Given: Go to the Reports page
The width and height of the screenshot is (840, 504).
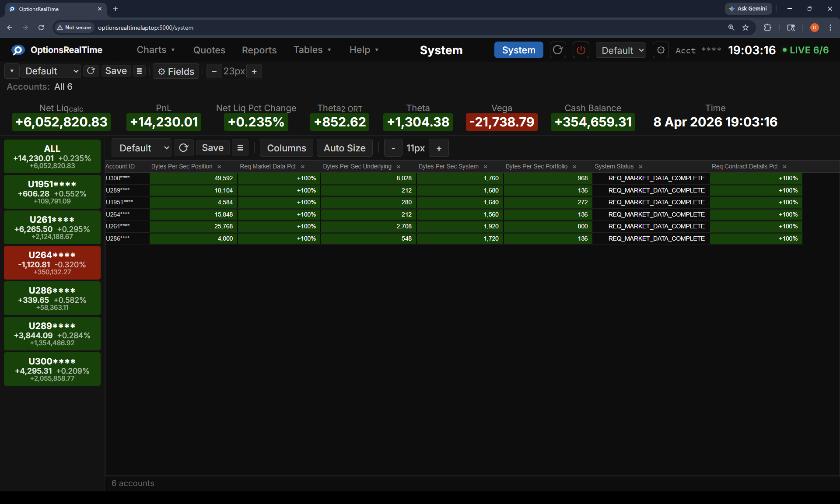Looking at the screenshot, I should (259, 50).
